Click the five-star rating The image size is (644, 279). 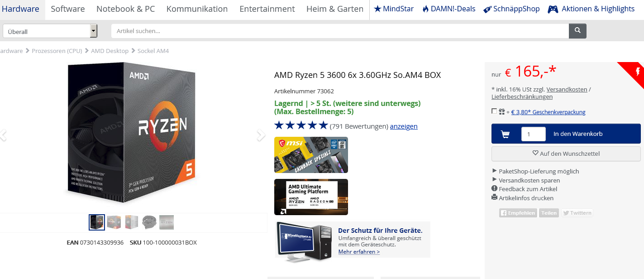[x=301, y=125]
